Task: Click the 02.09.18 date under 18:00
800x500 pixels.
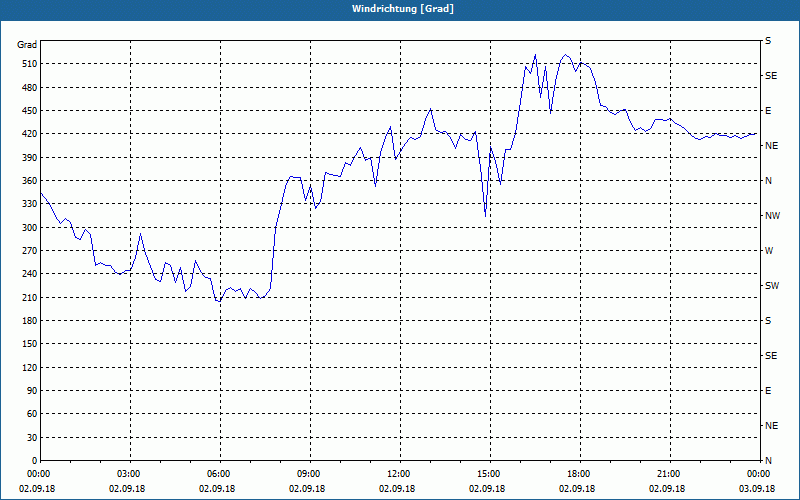Action: [577, 488]
